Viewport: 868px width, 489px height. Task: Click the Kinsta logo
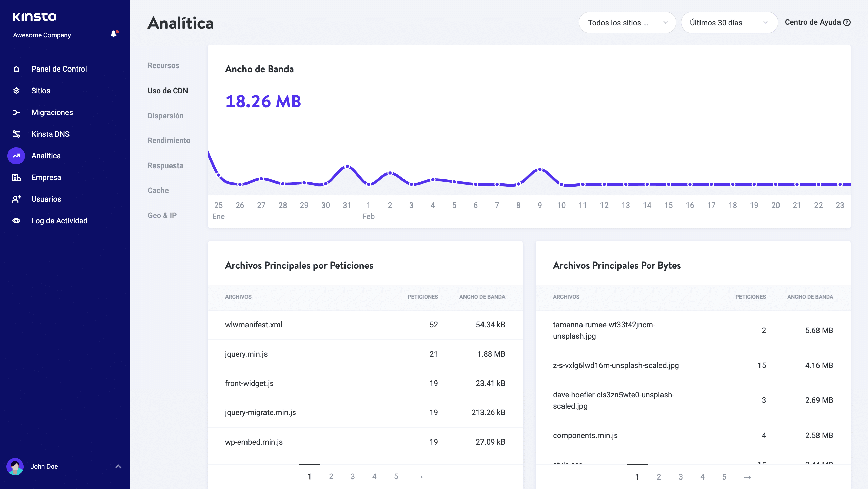click(x=35, y=17)
